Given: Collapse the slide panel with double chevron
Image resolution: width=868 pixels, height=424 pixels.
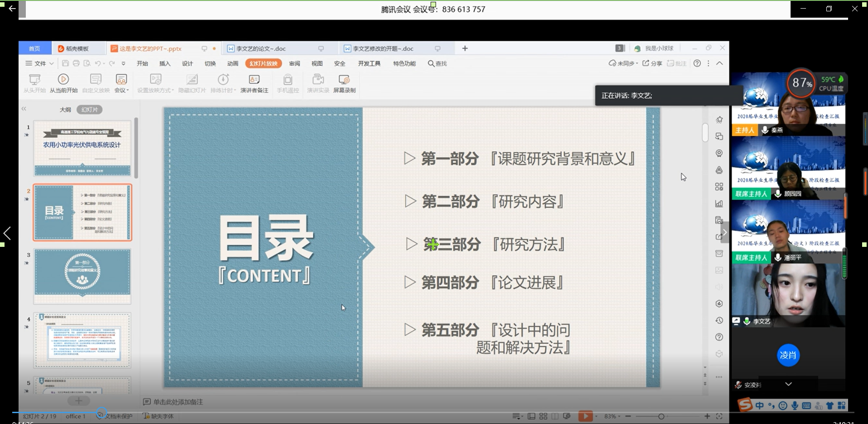Looking at the screenshot, I should coord(24,109).
